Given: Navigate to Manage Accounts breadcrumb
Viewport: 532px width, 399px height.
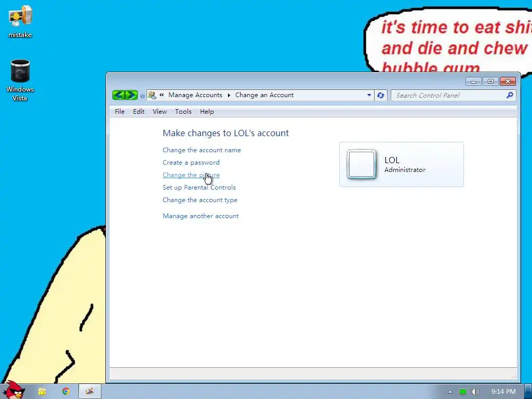Looking at the screenshot, I should point(195,95).
